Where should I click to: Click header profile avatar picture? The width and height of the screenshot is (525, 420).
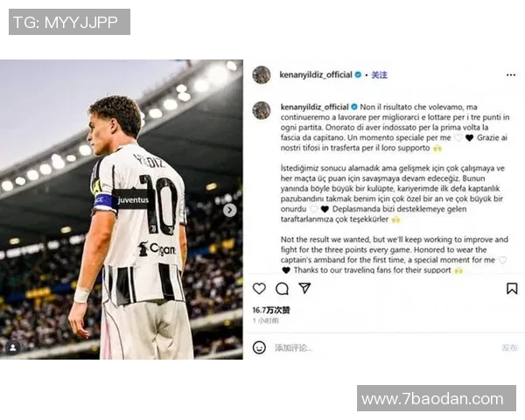coord(262,74)
